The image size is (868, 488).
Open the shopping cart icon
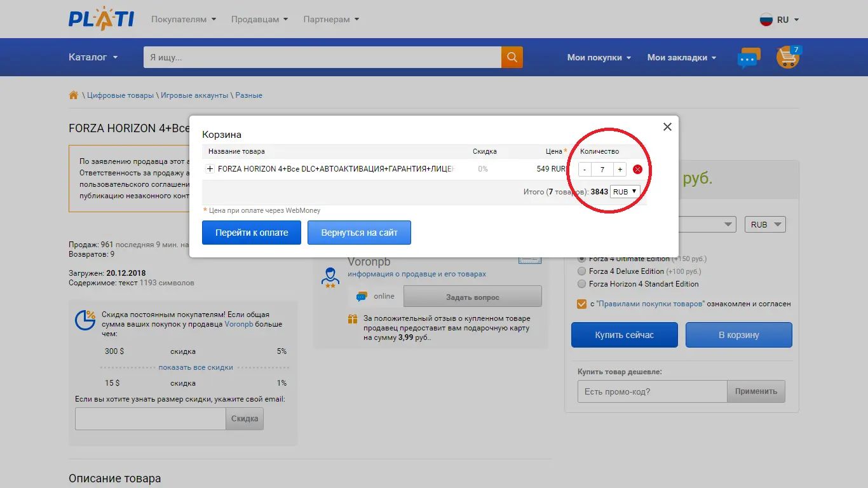pos(787,57)
